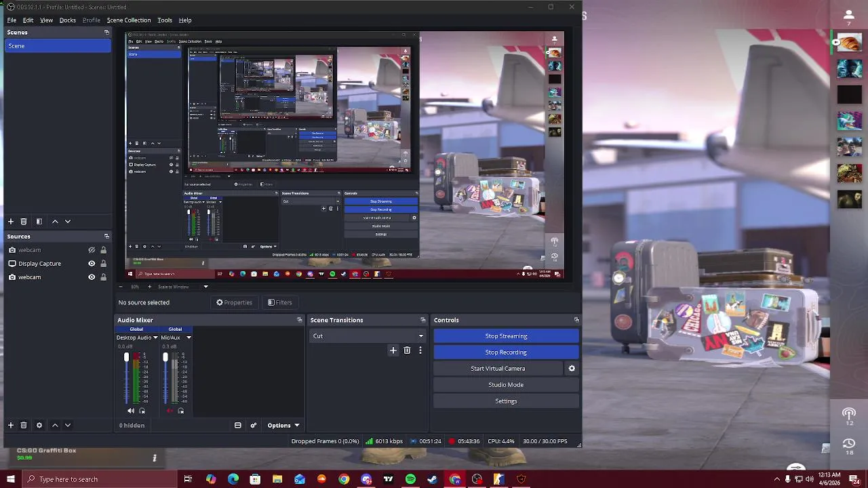868x488 pixels.
Task: Open the Windows Start menu
Action: click(11, 479)
